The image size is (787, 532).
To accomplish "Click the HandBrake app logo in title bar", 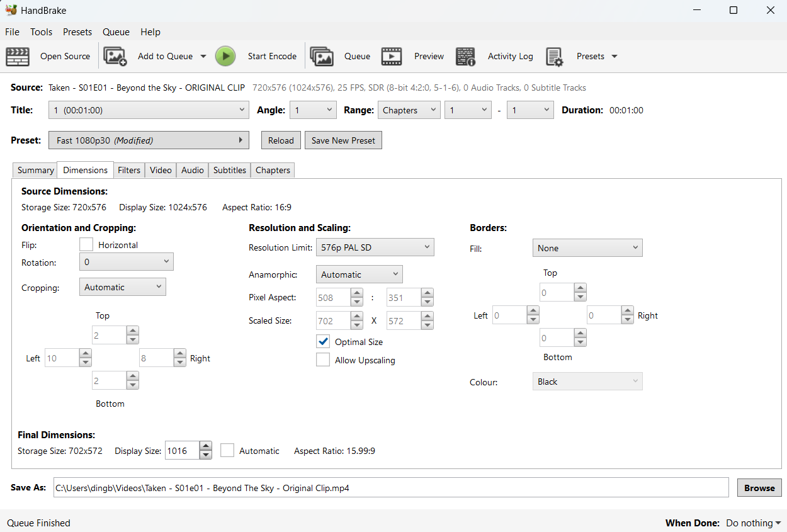I will coord(11,10).
